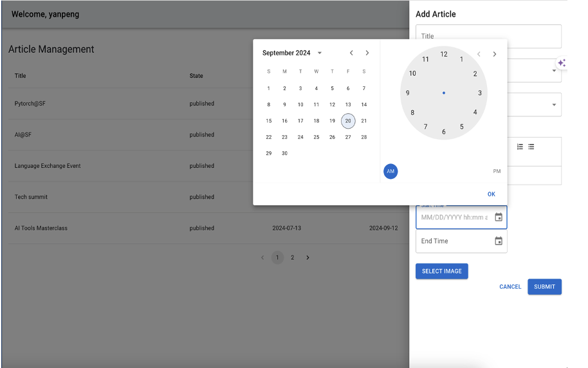Viewport: 588px width, 368px height.
Task: Go to next page of the articles table
Action: pyautogui.click(x=308, y=257)
